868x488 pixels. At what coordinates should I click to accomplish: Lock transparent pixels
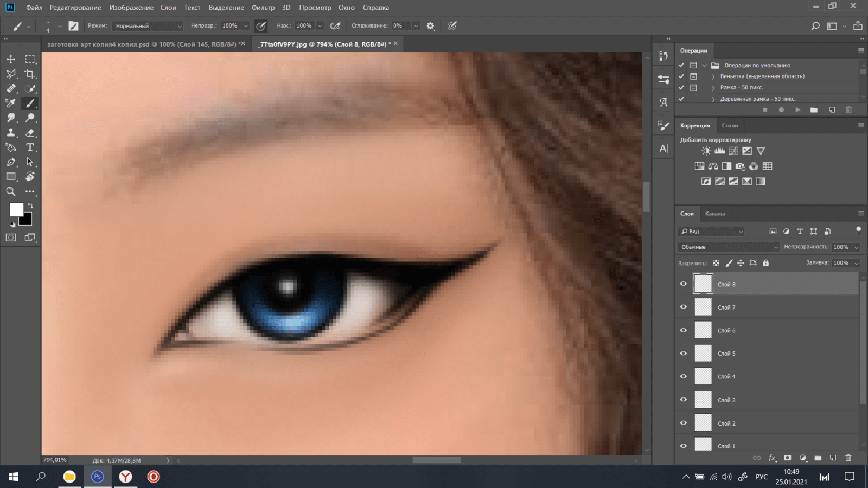coord(716,263)
